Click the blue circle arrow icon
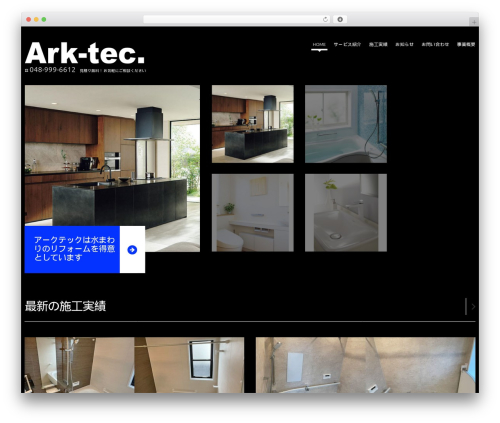Screen dimensions: 500x423 [x=132, y=250]
